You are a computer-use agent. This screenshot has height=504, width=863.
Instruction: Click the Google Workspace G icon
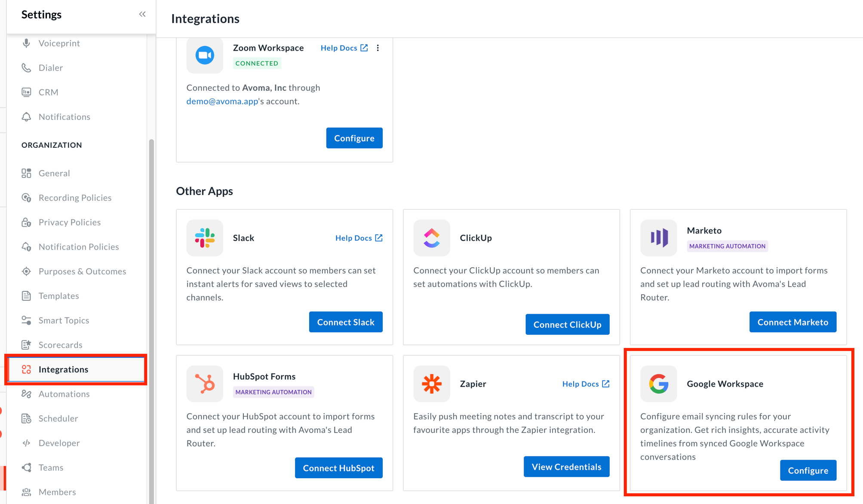click(658, 384)
